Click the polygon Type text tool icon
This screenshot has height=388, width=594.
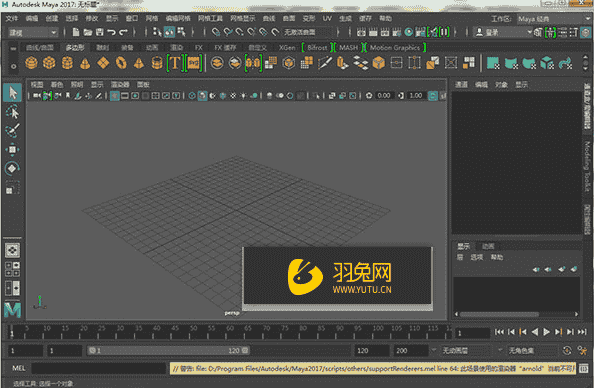pyautogui.click(x=175, y=63)
